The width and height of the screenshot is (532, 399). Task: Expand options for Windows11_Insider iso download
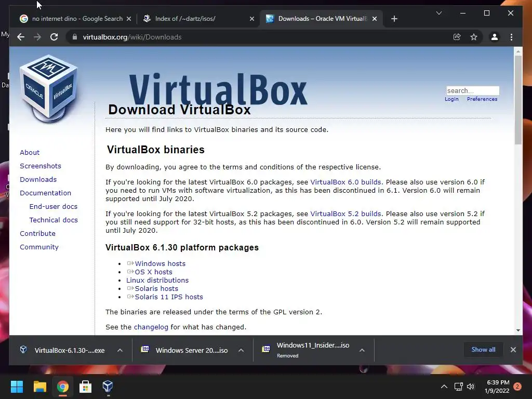pos(362,350)
